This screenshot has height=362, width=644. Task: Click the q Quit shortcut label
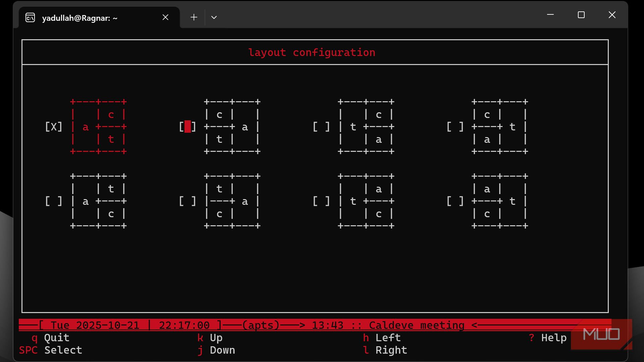click(50, 338)
